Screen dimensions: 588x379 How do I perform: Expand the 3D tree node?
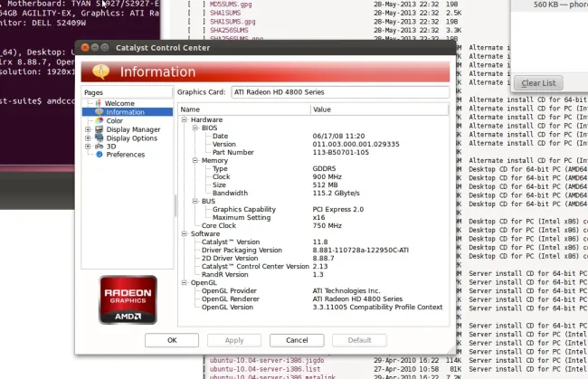88,147
